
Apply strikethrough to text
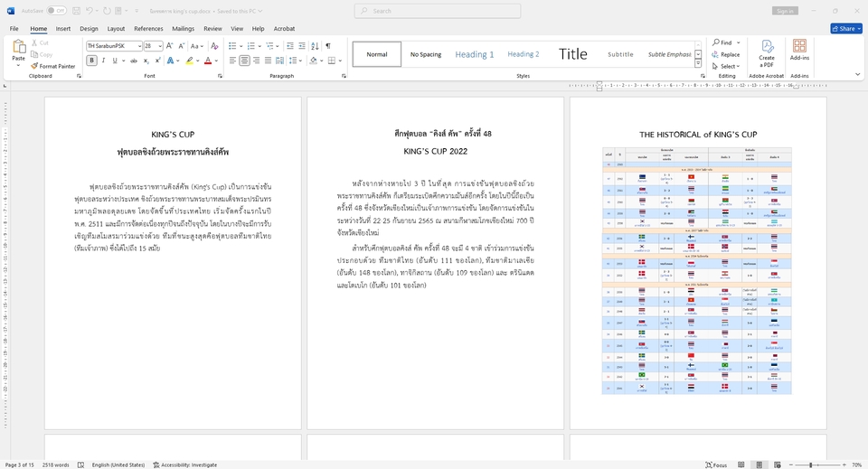point(134,61)
